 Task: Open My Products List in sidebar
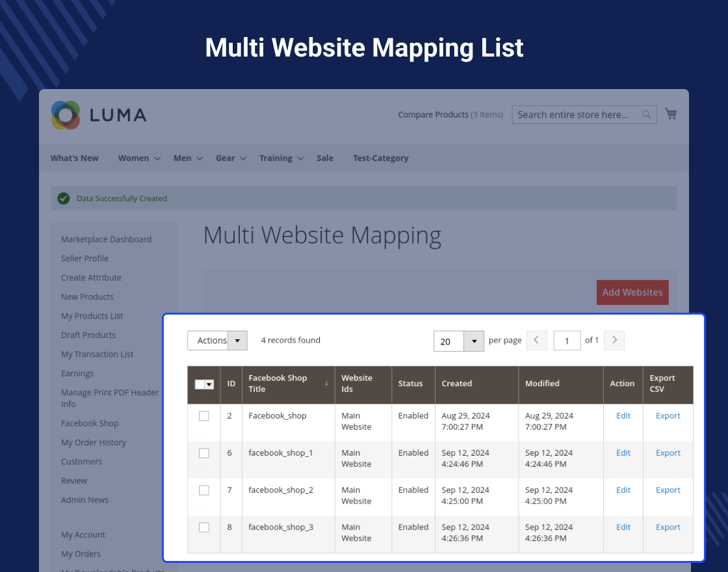tap(92, 316)
